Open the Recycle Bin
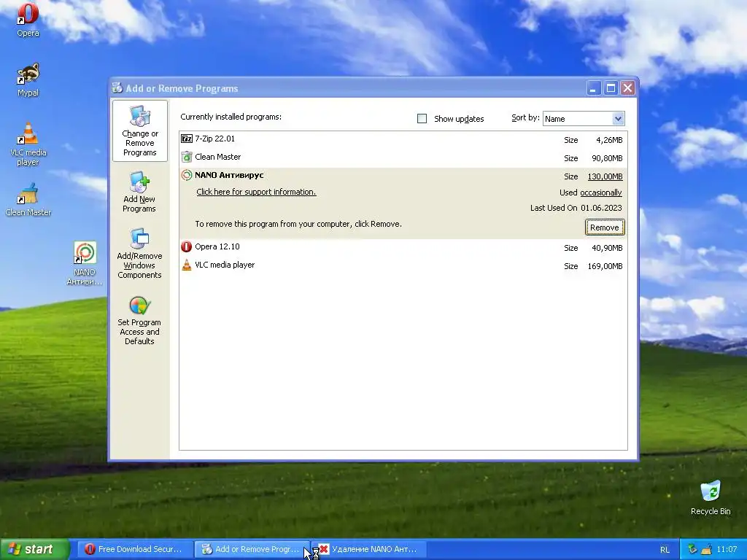The width and height of the screenshot is (747, 560). [x=711, y=497]
